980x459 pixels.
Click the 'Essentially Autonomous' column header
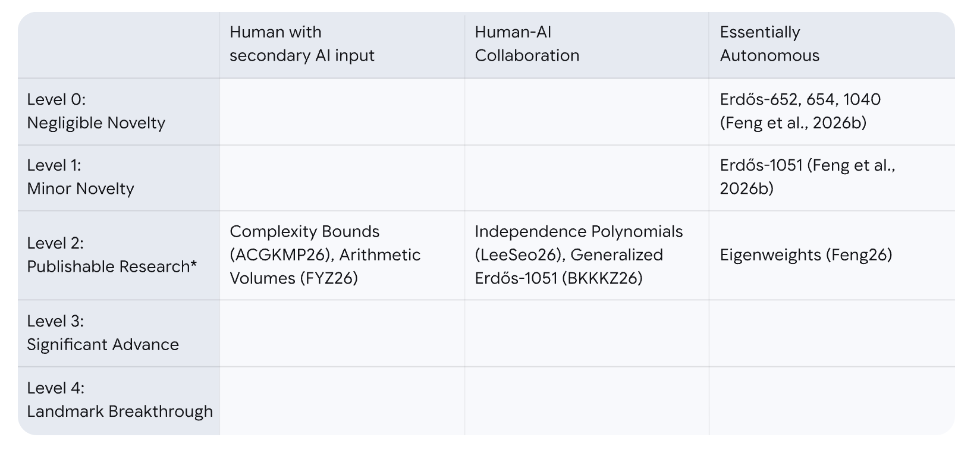(x=769, y=44)
